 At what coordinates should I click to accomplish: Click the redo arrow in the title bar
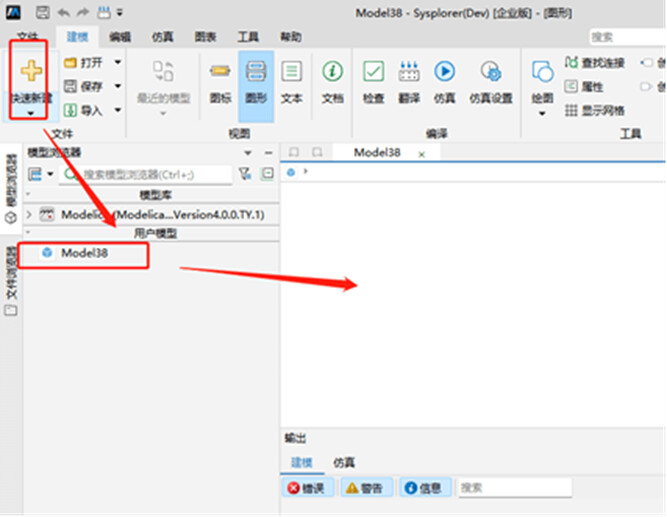83,13
